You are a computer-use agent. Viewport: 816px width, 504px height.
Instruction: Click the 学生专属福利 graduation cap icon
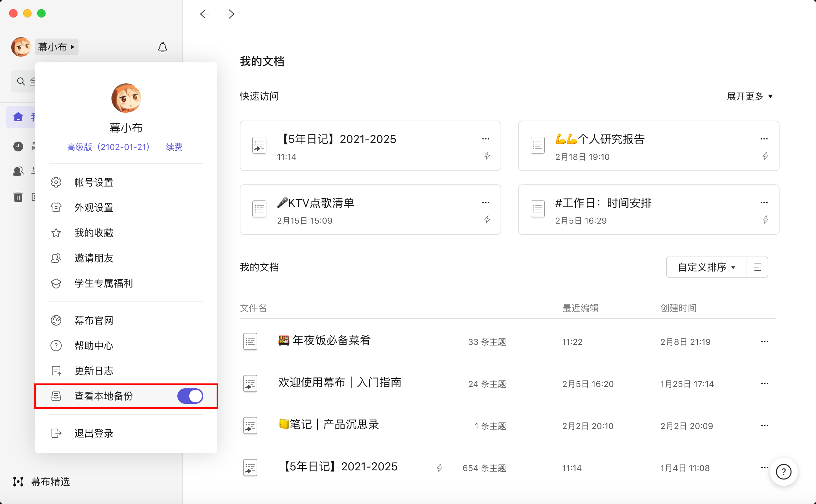click(56, 283)
